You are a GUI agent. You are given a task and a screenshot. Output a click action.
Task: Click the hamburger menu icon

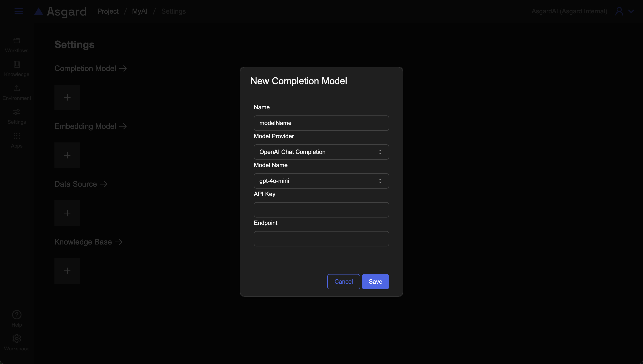[x=18, y=11]
